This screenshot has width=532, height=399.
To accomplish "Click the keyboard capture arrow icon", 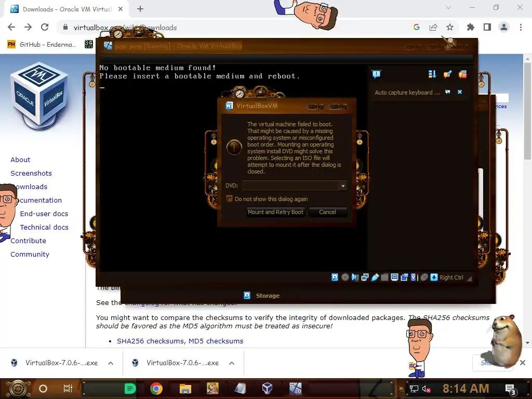I will pos(434,277).
